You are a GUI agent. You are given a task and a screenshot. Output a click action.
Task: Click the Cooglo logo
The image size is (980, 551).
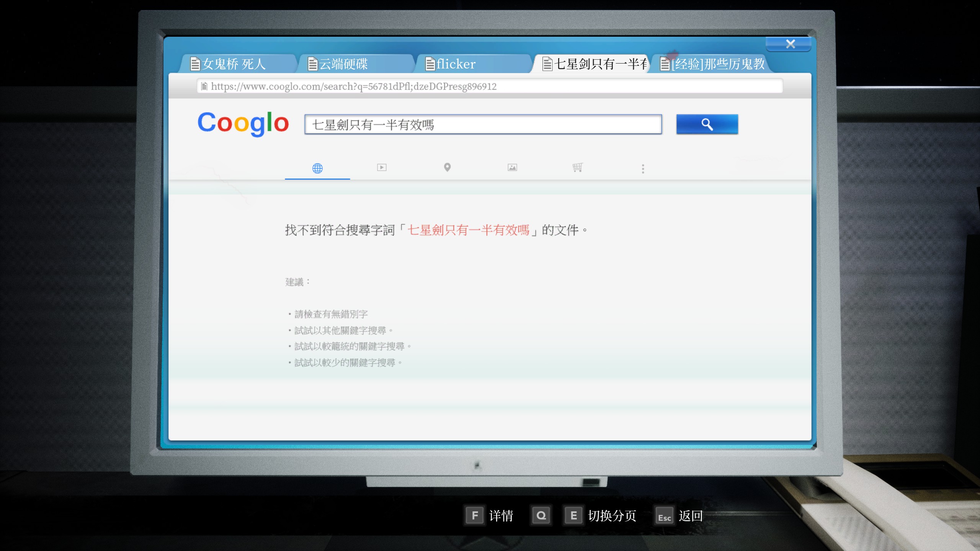[x=243, y=123]
